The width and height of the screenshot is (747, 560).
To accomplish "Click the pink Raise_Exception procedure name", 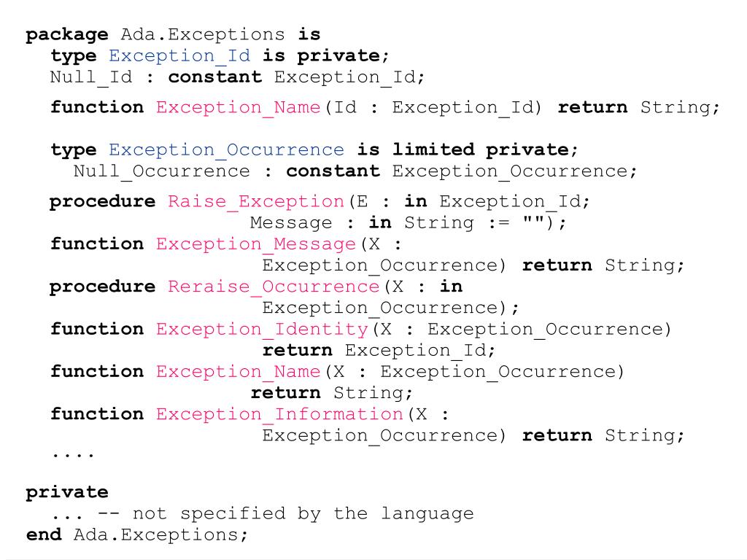I will (x=256, y=202).
